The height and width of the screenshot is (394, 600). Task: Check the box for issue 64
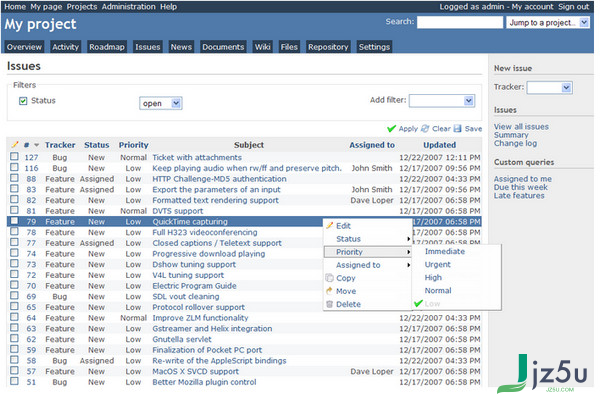point(15,317)
